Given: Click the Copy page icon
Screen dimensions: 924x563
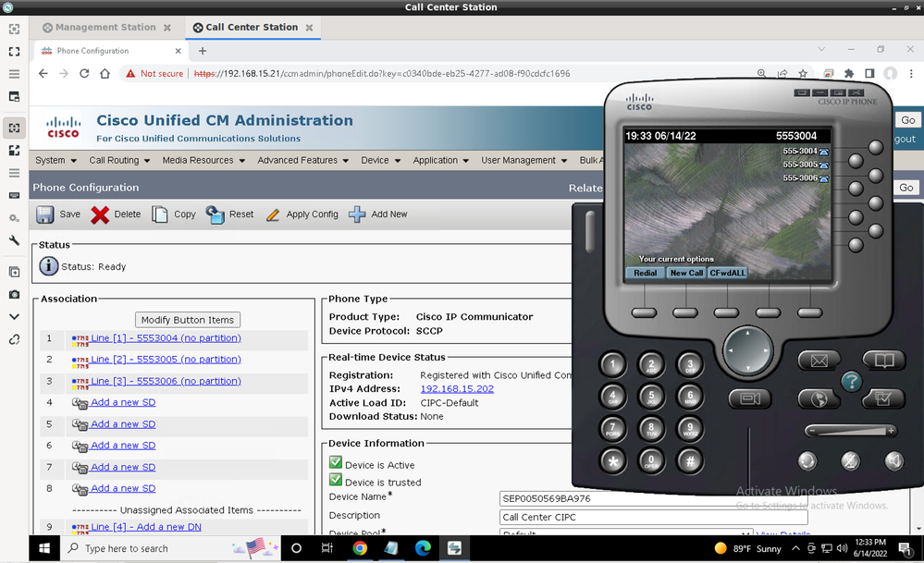Looking at the screenshot, I should click(160, 214).
